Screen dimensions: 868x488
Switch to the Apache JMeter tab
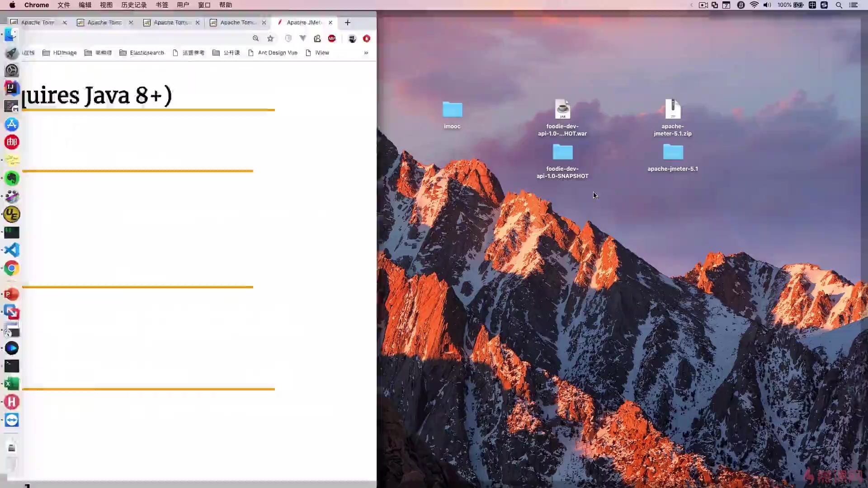point(304,23)
